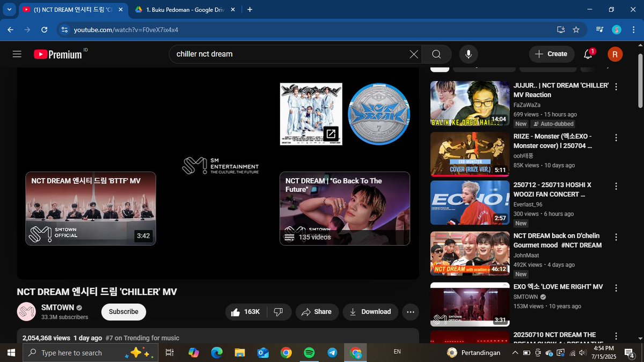Open options for LOVE ME RIGHT video
Viewport: 644px width, 362px height.
(616, 287)
